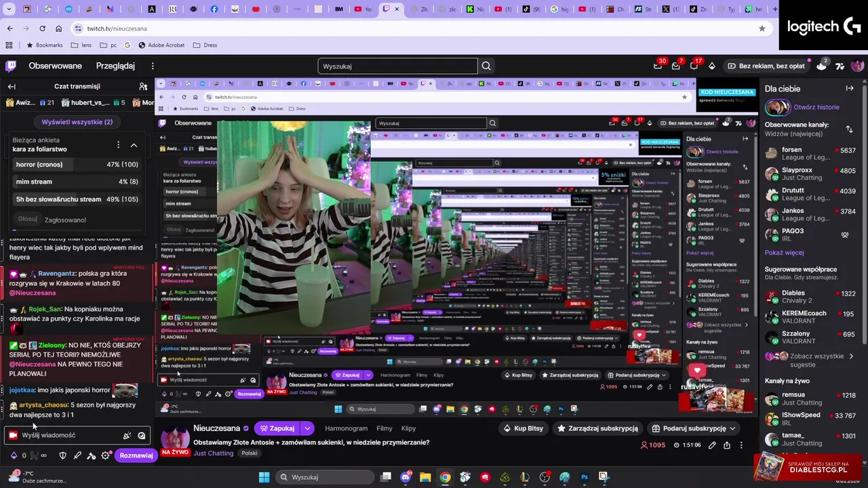Viewport: 868px width, 488px height.
Task: Open Bookmarks folder in bookmarks bar
Action: point(44,45)
